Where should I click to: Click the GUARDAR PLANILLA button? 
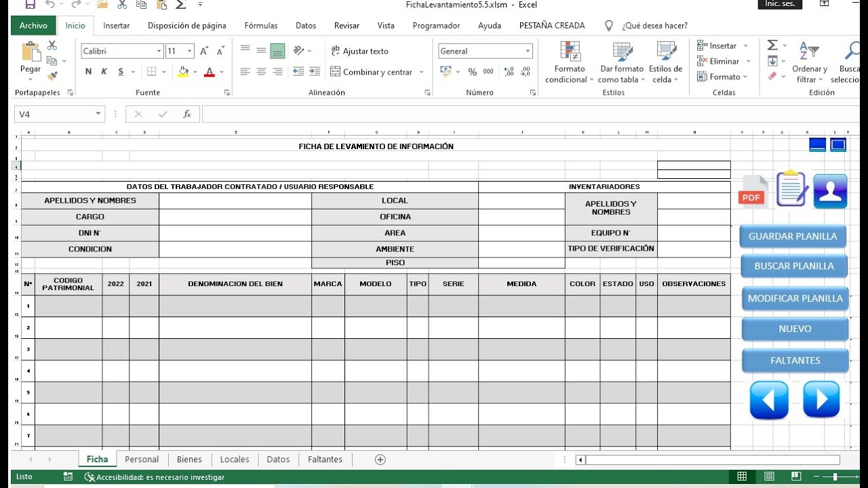[793, 237]
